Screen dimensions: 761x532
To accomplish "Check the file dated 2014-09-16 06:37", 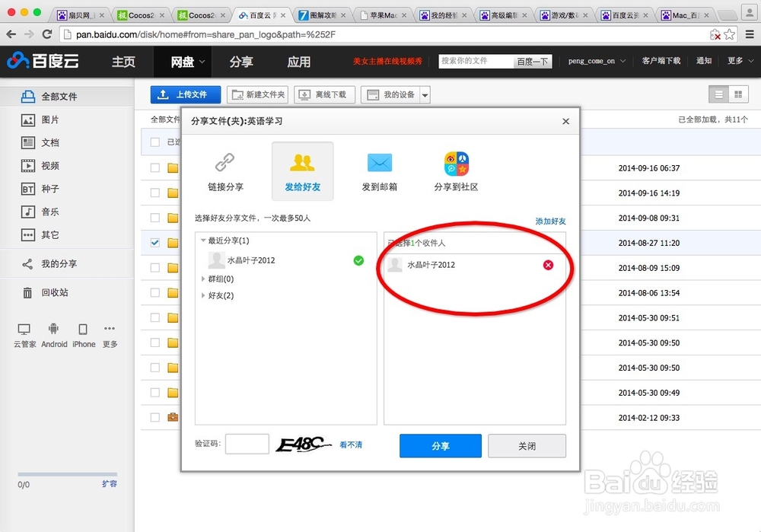I will point(154,168).
